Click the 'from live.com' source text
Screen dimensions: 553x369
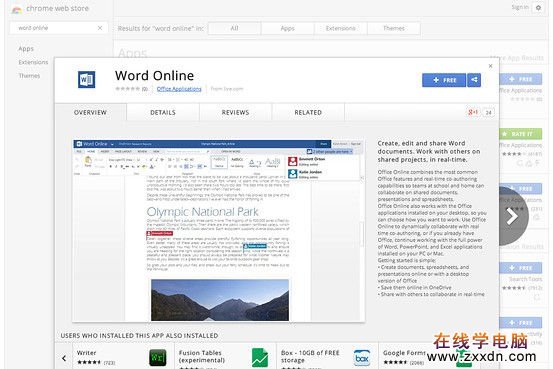[x=227, y=89]
